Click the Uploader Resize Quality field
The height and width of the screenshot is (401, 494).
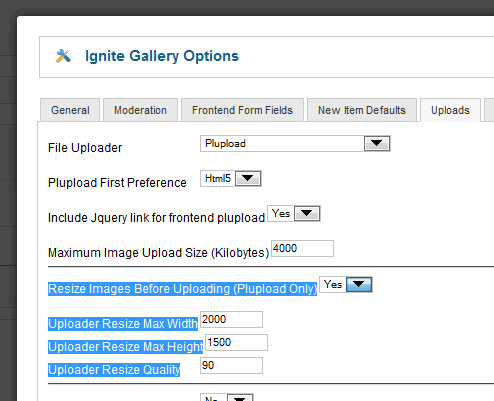pyautogui.click(x=231, y=365)
